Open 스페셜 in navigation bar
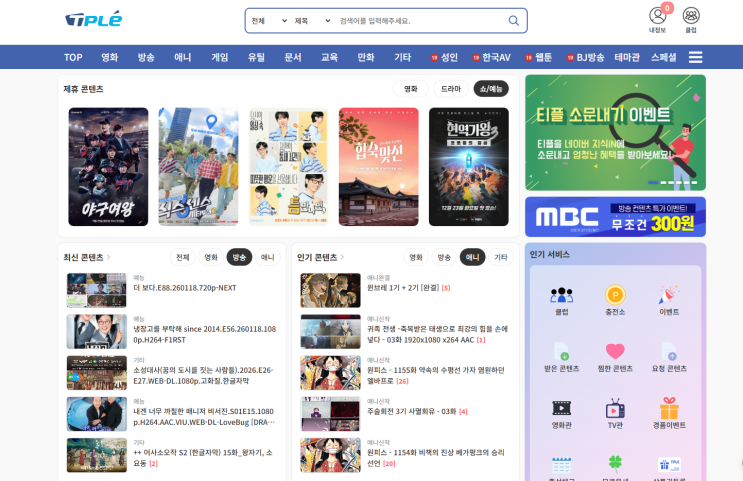The width and height of the screenshot is (743, 481). coord(663,57)
